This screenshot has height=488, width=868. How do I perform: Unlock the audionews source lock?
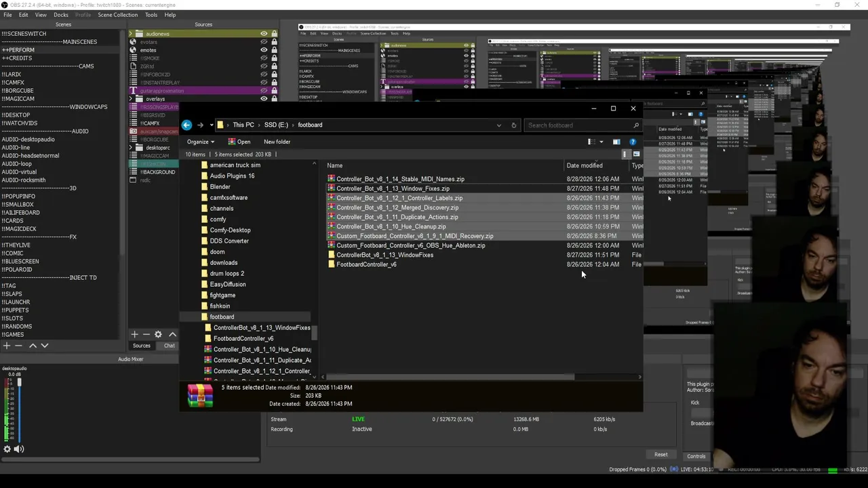pos(274,34)
